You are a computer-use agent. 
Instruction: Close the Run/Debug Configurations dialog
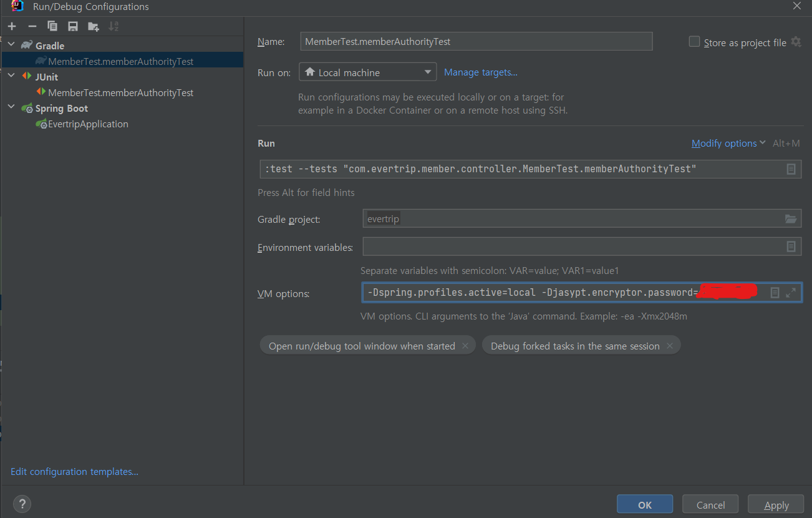point(796,6)
